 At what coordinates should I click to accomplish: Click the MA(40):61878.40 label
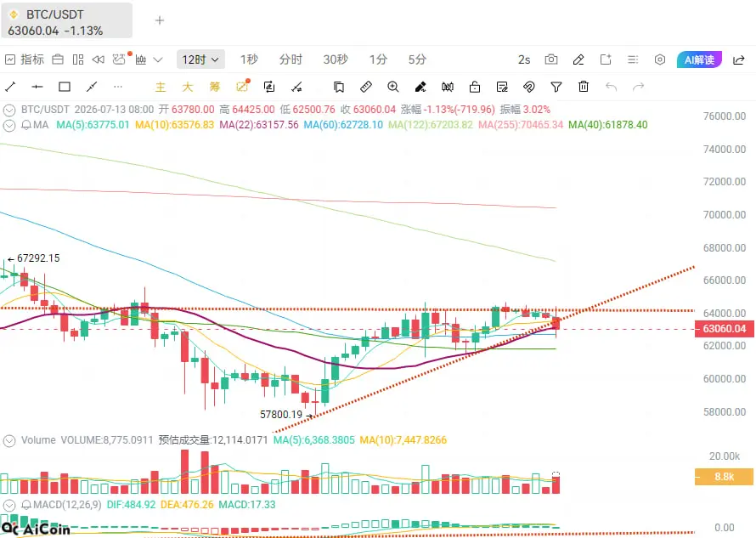607,125
